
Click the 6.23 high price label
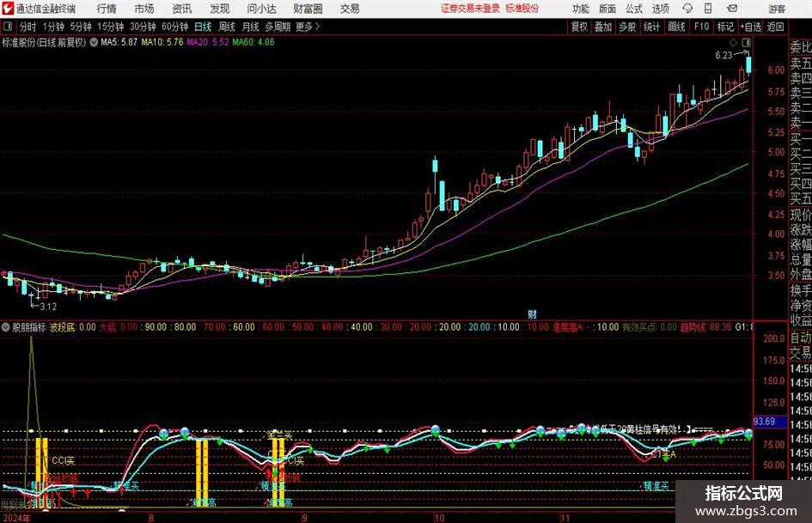coord(724,55)
